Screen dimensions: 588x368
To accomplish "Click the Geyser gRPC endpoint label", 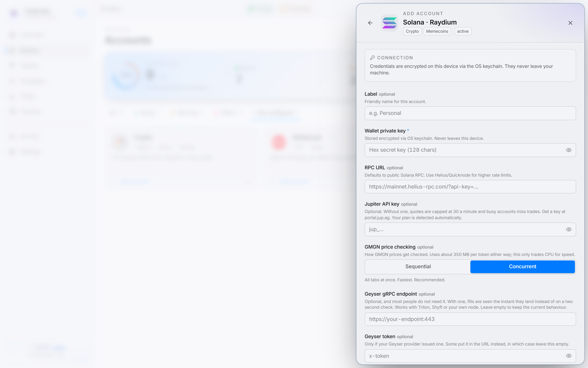I will (391, 294).
